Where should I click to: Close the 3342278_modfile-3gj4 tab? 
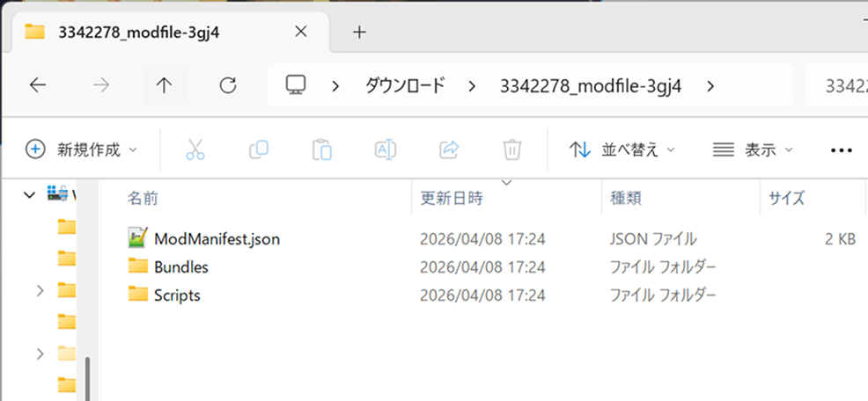click(x=300, y=32)
